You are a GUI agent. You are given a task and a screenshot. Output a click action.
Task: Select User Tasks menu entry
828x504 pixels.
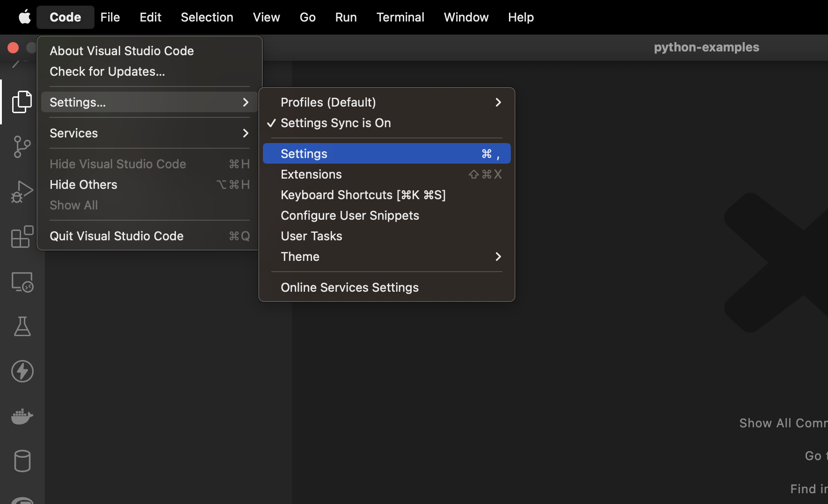(386, 236)
